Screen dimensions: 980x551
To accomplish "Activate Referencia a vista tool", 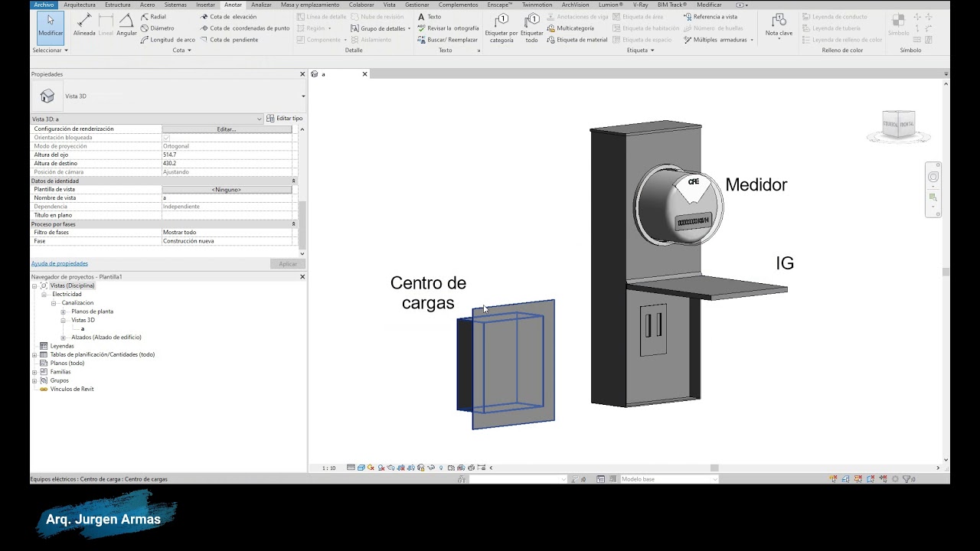I will (x=710, y=17).
